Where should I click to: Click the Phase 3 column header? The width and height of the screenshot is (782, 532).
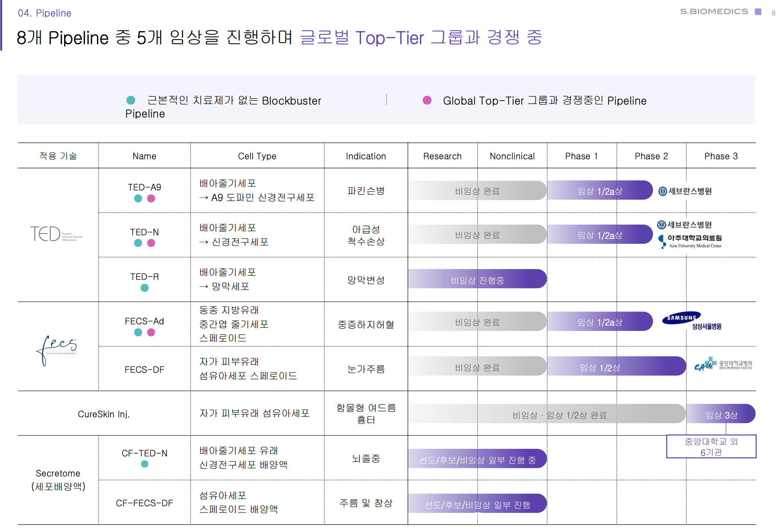pos(721,156)
